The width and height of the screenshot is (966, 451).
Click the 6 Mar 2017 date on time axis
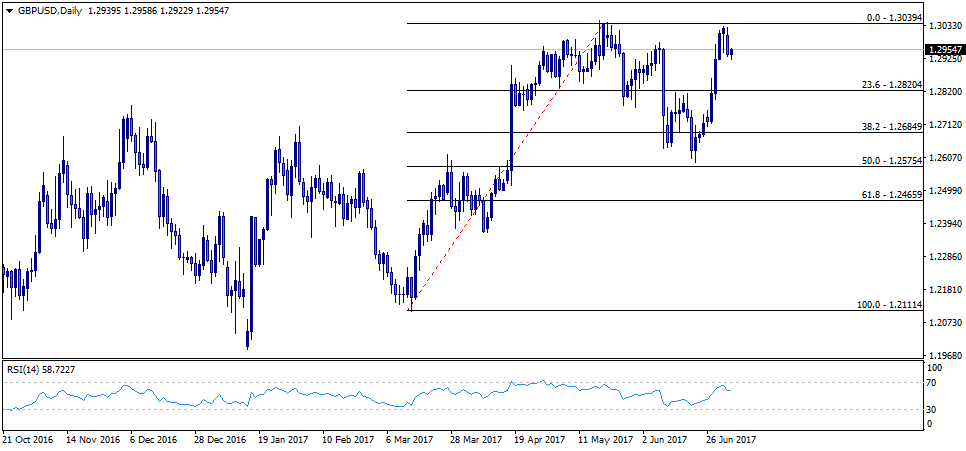coord(409,439)
